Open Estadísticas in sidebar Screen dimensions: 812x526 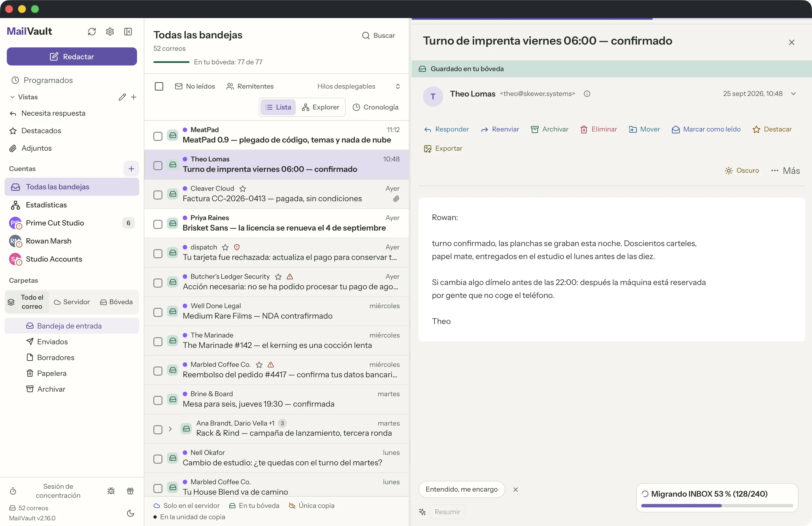click(72, 205)
